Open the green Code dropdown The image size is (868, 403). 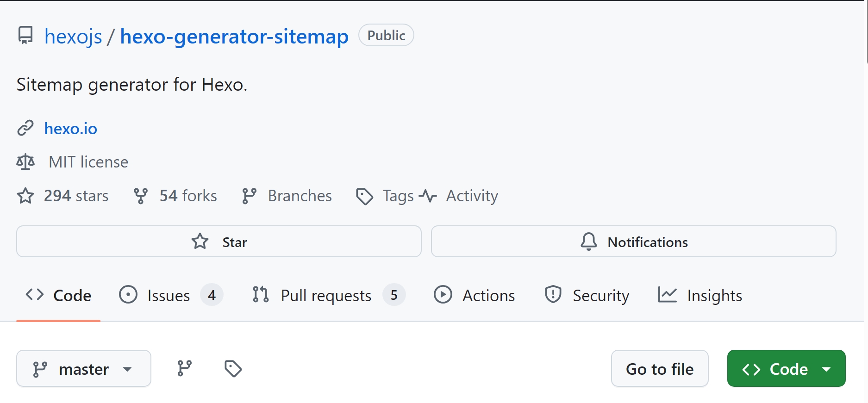(x=786, y=368)
